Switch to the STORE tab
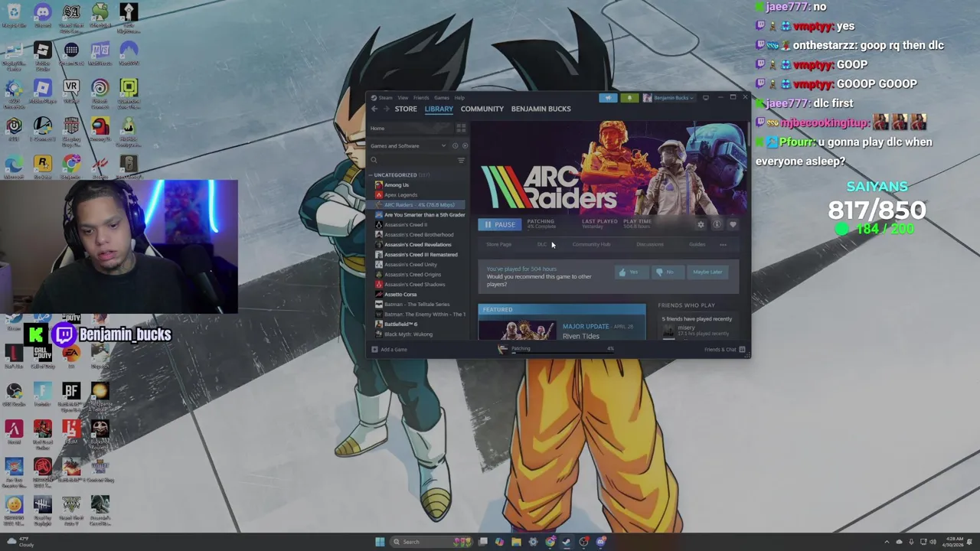The image size is (980, 551). tap(406, 109)
